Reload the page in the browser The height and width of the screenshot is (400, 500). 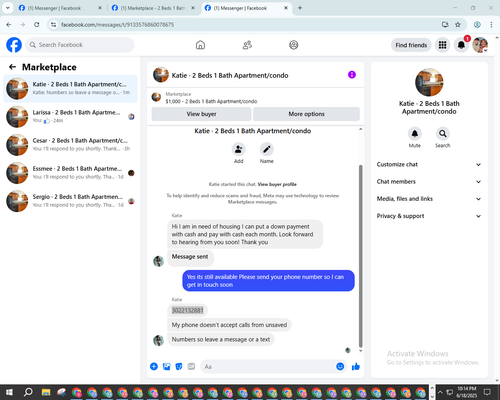(x=37, y=25)
